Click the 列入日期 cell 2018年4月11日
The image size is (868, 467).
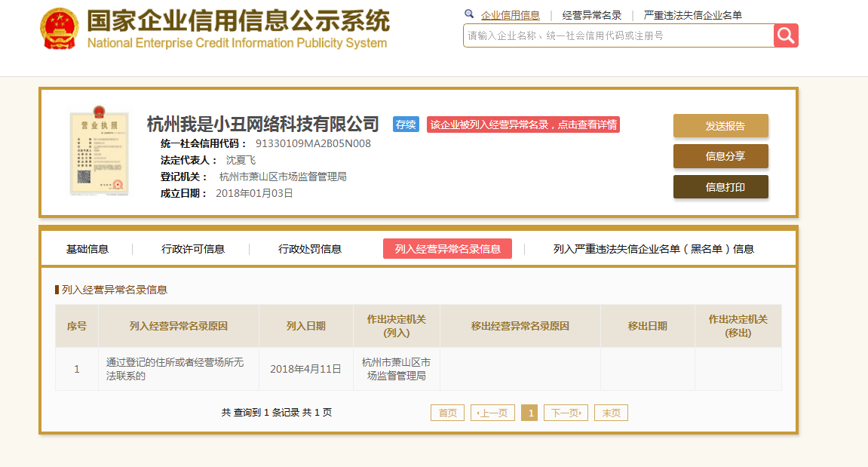pos(305,369)
